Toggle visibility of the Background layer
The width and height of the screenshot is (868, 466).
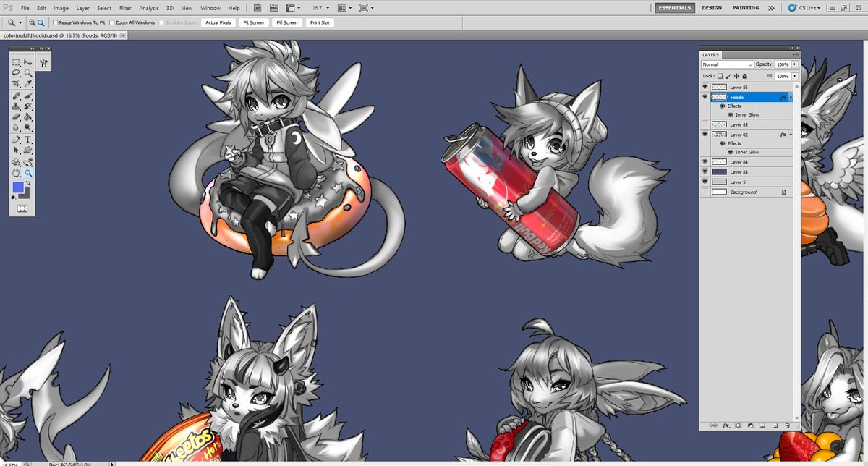pos(705,192)
